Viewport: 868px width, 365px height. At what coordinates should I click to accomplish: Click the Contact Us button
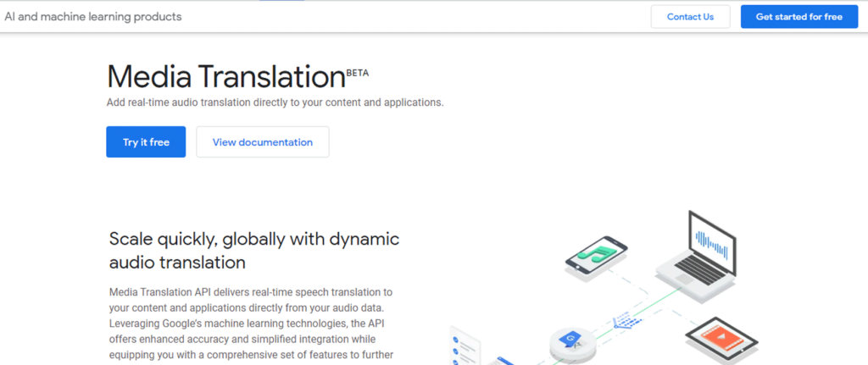pos(690,17)
